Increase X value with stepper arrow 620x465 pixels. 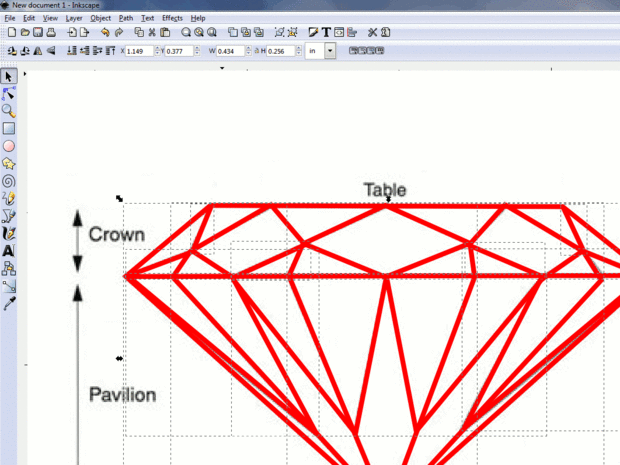pyautogui.click(x=157, y=48)
